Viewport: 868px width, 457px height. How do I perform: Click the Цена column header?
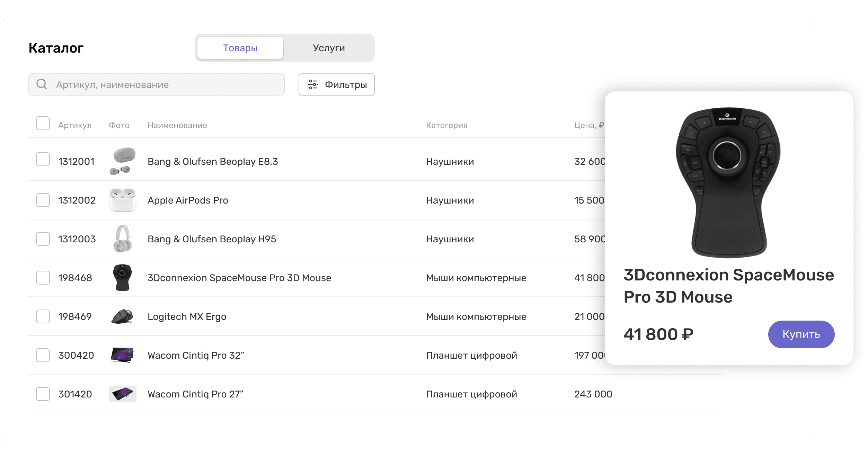pos(589,125)
